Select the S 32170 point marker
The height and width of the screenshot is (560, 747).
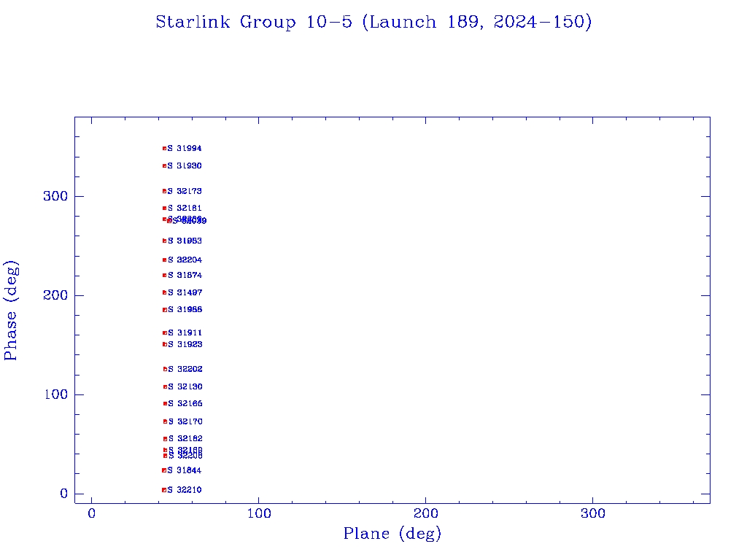165,421
